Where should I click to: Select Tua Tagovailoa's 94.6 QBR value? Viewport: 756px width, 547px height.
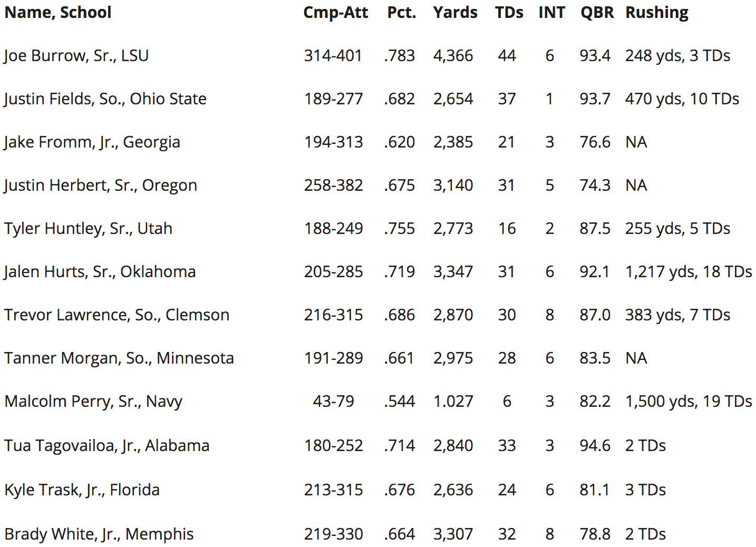pyautogui.click(x=595, y=445)
